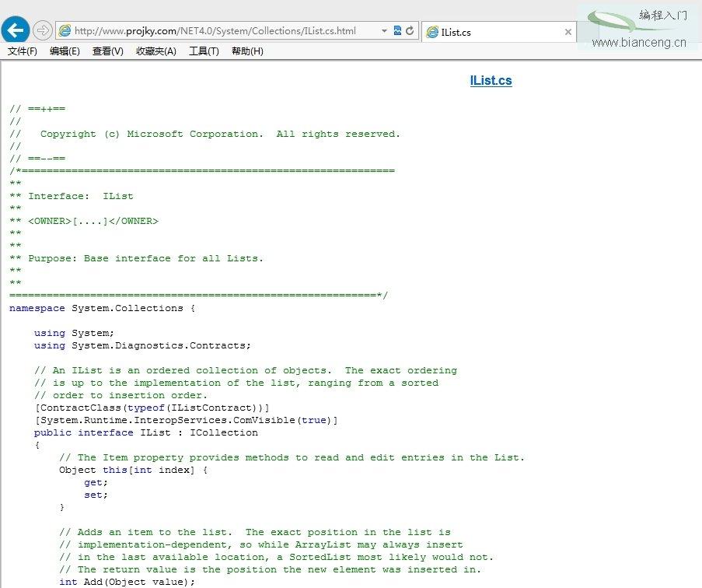
Task: Click the IE page icon in address bar
Action: click(65, 31)
